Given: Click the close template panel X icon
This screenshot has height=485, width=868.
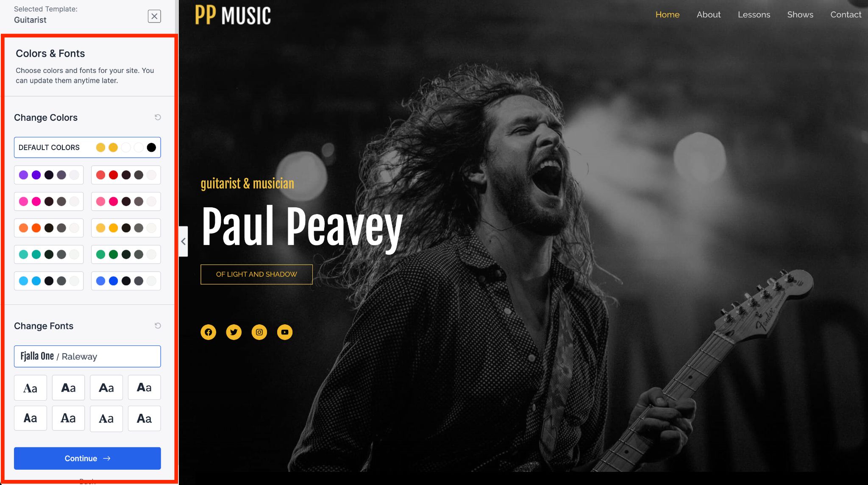Looking at the screenshot, I should [154, 16].
